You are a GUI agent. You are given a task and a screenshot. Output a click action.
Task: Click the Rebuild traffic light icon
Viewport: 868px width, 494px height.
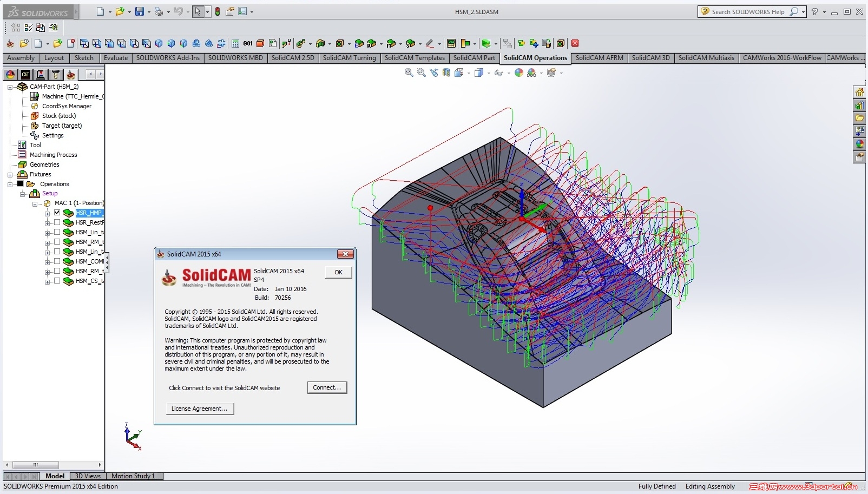[218, 11]
